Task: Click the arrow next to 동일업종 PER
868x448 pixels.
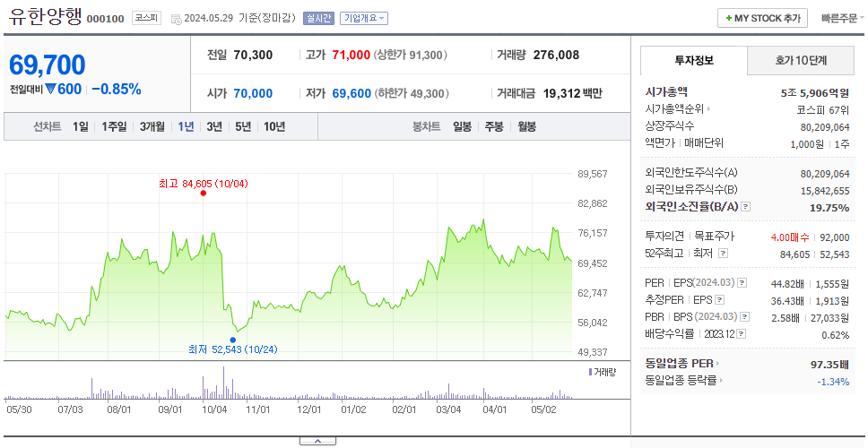Action: click(718, 364)
